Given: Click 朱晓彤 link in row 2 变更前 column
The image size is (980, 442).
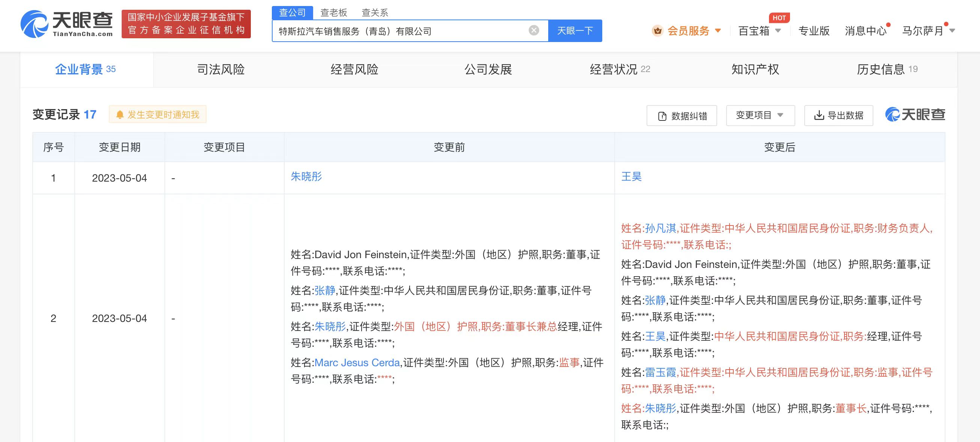Looking at the screenshot, I should pyautogui.click(x=330, y=326).
